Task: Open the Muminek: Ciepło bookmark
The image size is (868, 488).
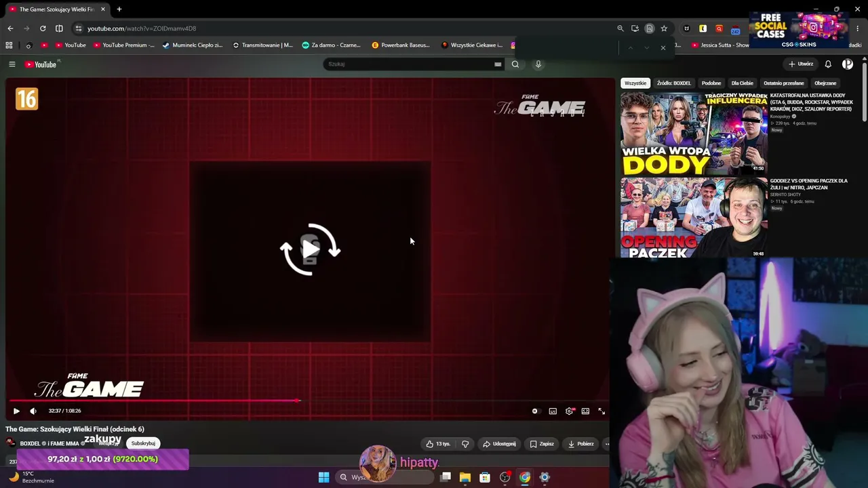Action: (x=193, y=45)
